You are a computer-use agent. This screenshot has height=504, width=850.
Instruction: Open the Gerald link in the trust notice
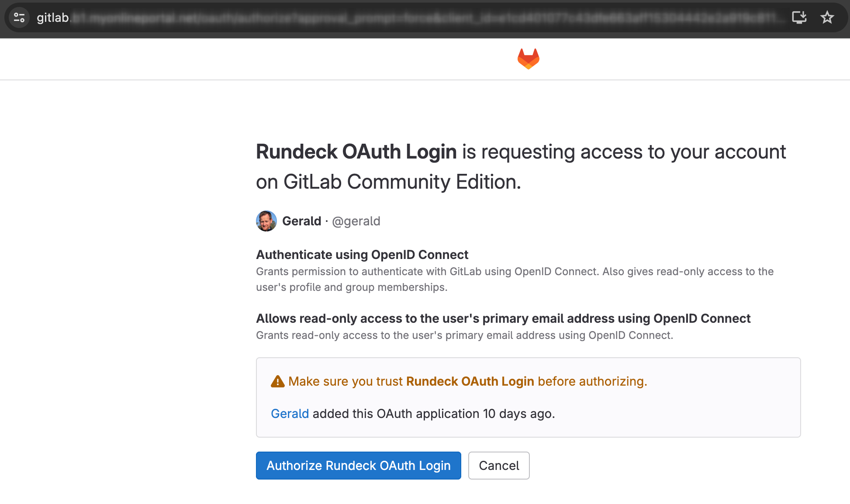pyautogui.click(x=290, y=414)
